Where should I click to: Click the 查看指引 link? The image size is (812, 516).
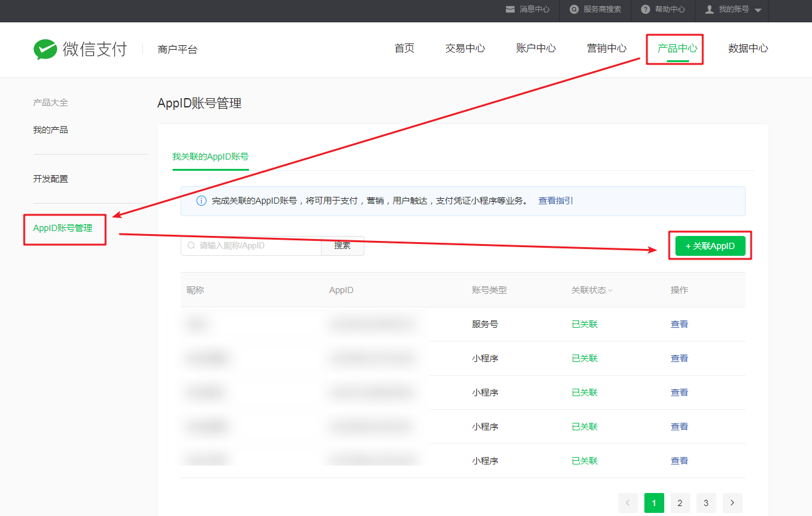click(x=556, y=201)
